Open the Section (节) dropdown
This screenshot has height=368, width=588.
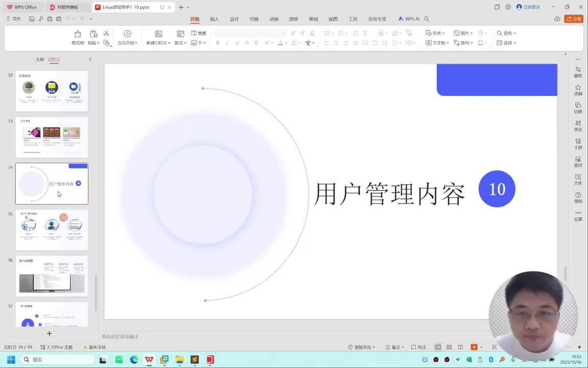point(199,43)
